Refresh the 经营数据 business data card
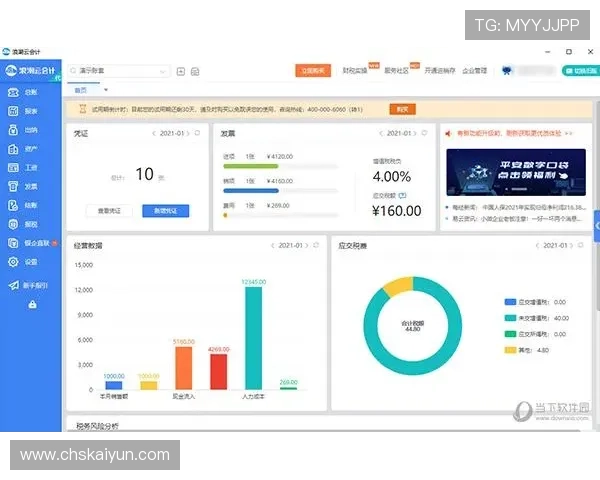 (316, 245)
